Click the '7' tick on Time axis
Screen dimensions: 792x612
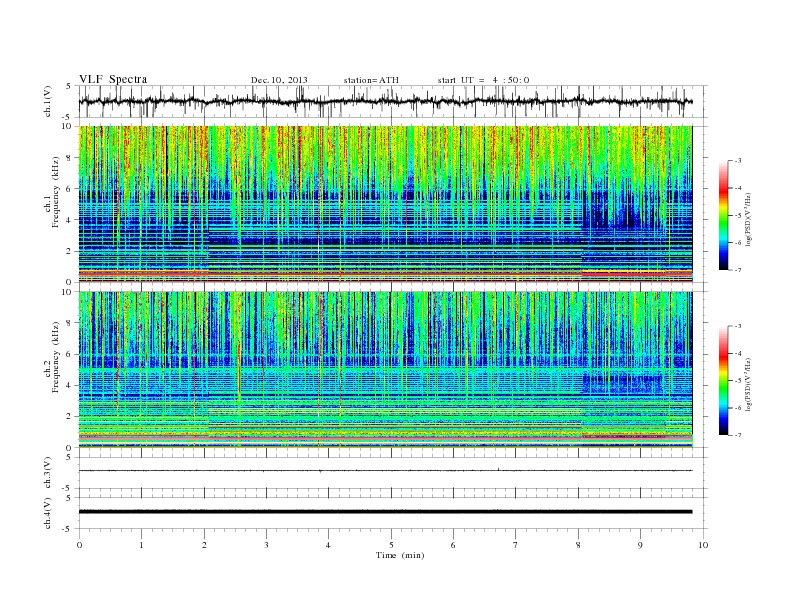pyautogui.click(x=516, y=545)
